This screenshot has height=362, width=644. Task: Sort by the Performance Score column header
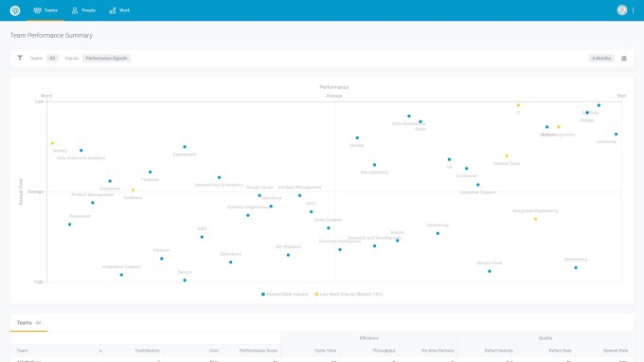(259, 351)
